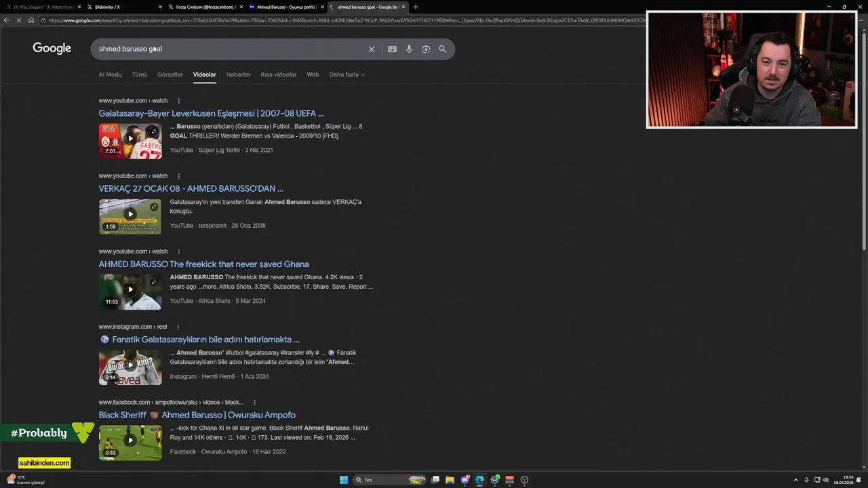Screen dimensions: 868x488
Task: Show hidden system tray icons
Action: point(795,480)
